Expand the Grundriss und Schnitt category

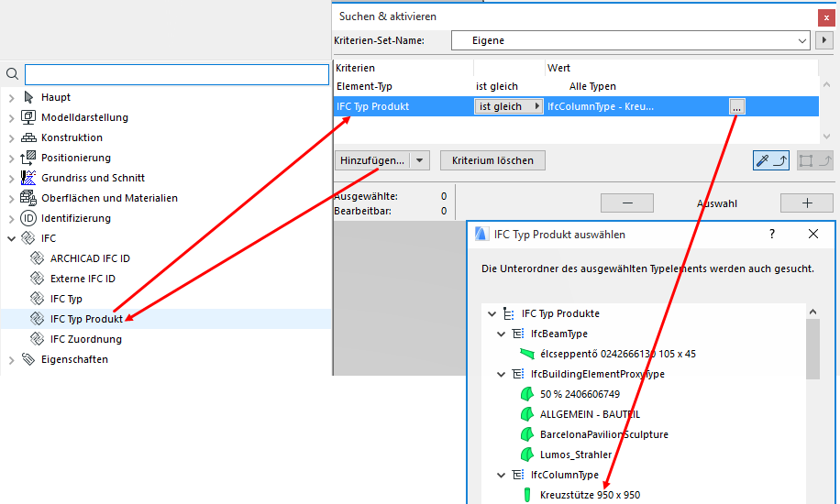(x=11, y=179)
